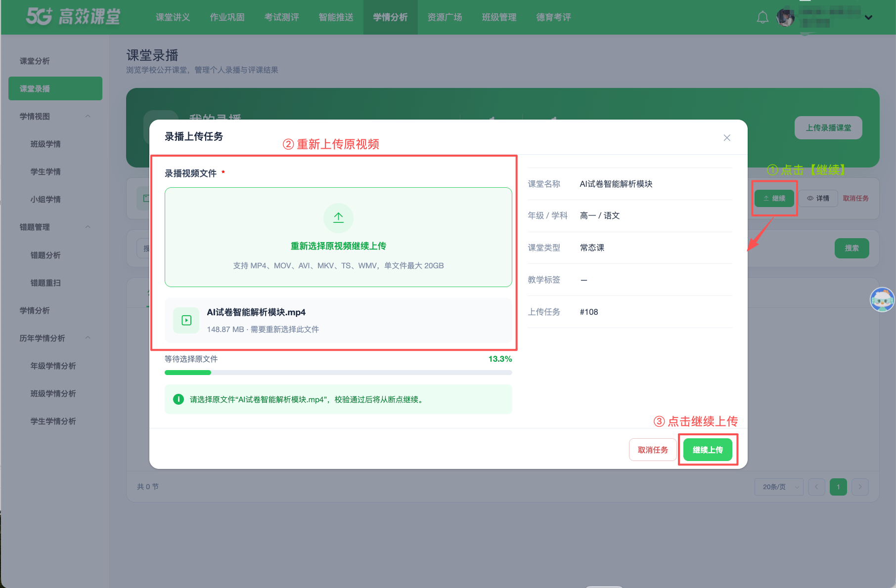Open the 德育考评 top menu
The image size is (896, 588).
tap(553, 17)
